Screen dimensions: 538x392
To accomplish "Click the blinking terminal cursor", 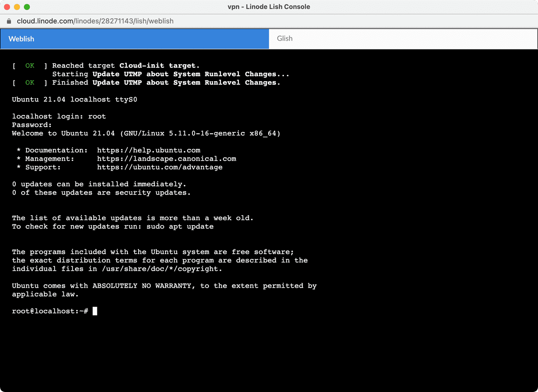I will tap(95, 311).
